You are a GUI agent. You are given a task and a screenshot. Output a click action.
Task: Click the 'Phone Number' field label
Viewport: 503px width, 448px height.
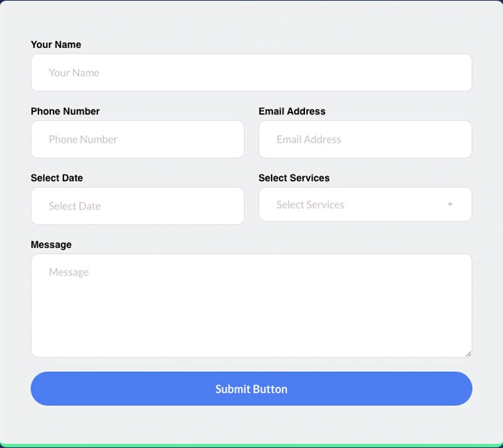pos(65,111)
